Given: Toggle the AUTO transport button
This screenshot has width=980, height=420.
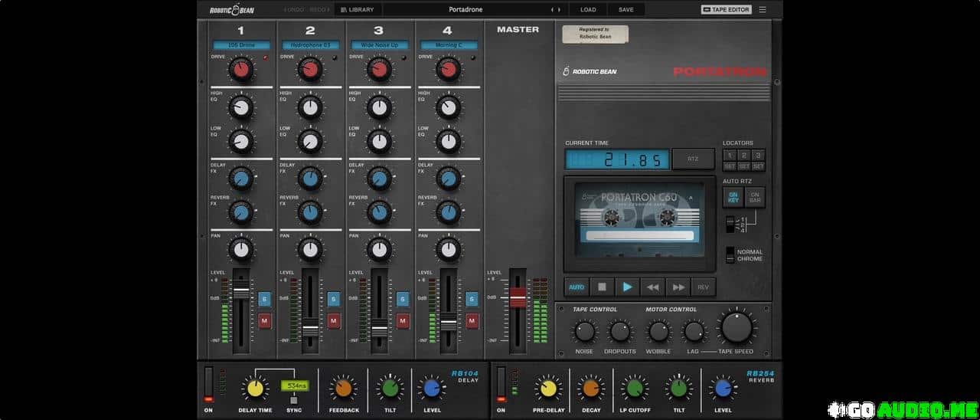Looking at the screenshot, I should point(577,287).
